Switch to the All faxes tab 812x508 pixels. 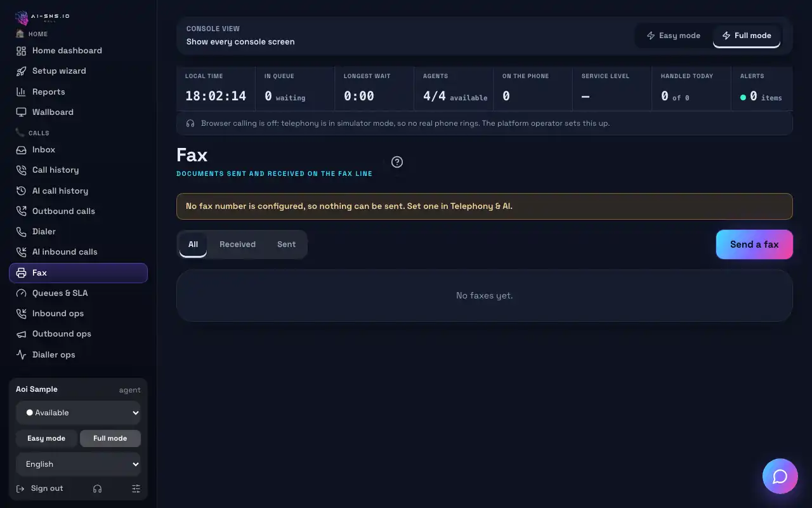pos(193,244)
